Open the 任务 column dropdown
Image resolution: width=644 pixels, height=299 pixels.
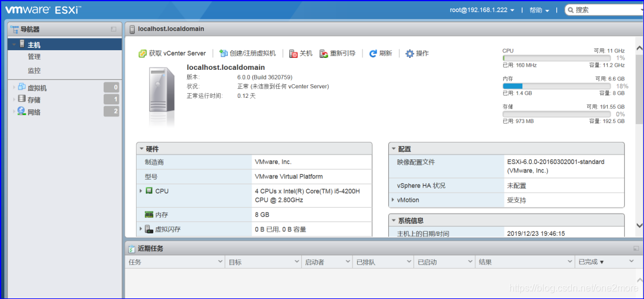219,261
